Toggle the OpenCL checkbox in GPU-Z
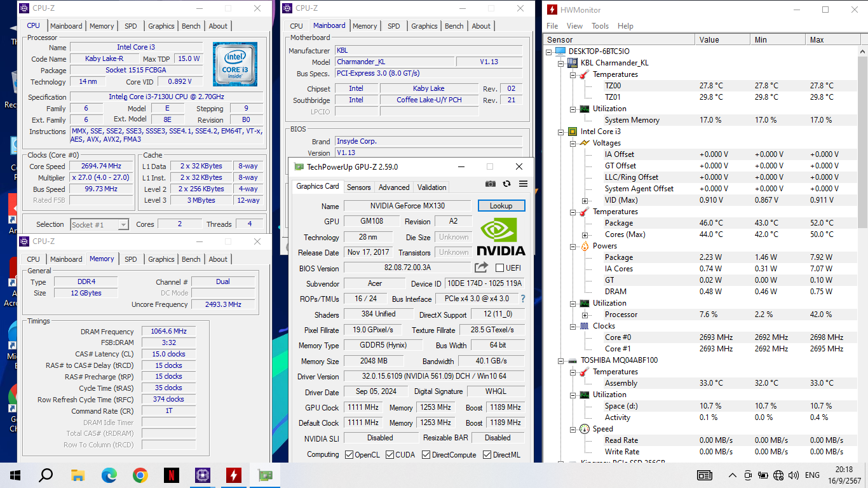 click(349, 455)
